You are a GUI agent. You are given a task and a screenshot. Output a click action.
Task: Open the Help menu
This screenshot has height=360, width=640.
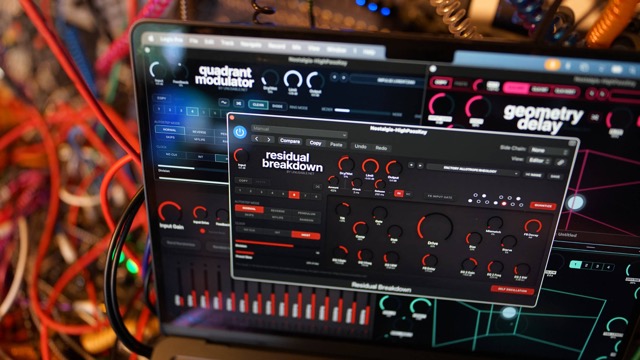tap(369, 52)
